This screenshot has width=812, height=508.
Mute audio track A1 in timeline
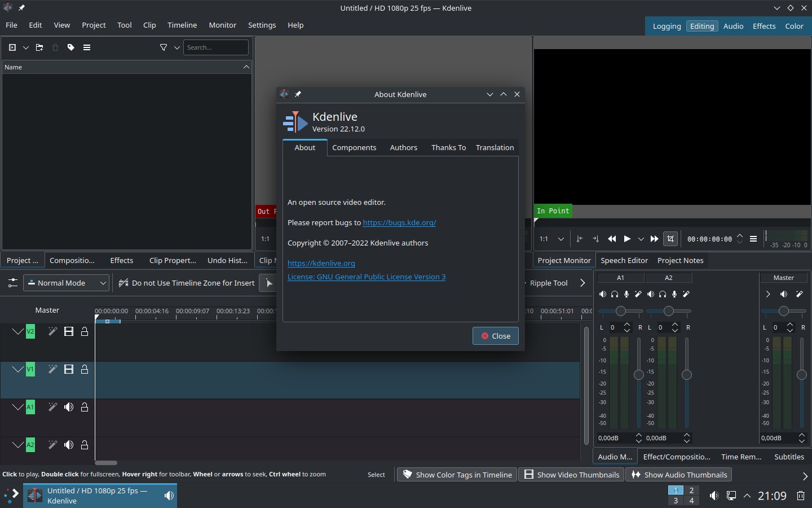pos(69,407)
